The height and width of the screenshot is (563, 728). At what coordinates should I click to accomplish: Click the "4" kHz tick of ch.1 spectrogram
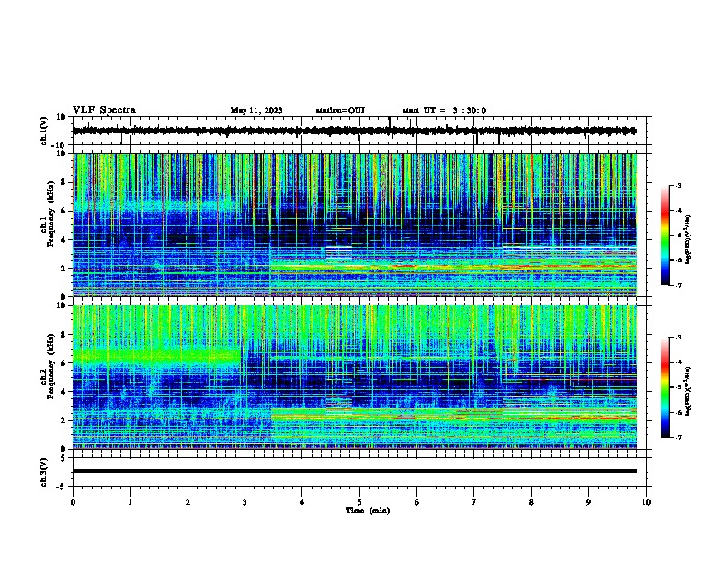click(63, 240)
